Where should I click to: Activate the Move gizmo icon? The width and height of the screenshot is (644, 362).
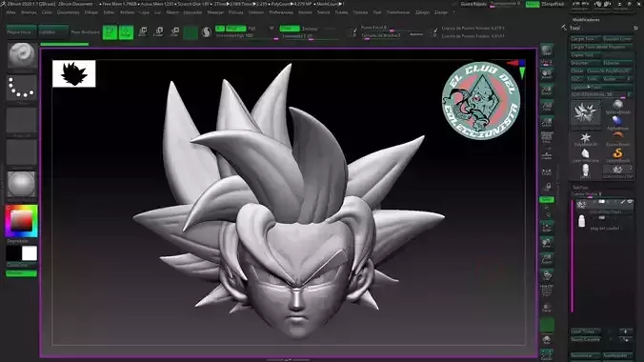point(143,32)
